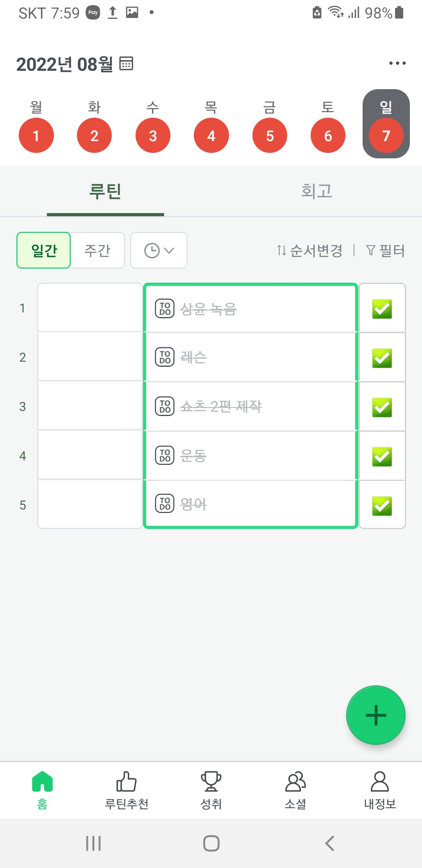Screen dimensions: 422x868
Task: Open the calendar icon beside 2022년 08월
Action: tap(126, 63)
